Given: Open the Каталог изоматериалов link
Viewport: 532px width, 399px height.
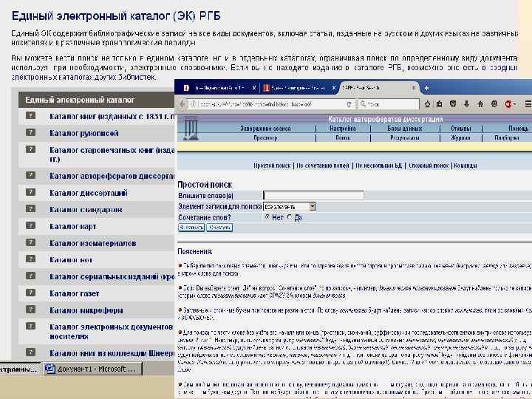Looking at the screenshot, I should [x=92, y=243].
